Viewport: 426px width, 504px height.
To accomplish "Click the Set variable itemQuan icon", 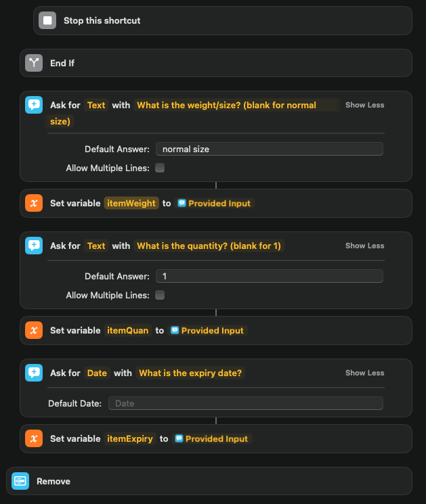I will click(34, 330).
